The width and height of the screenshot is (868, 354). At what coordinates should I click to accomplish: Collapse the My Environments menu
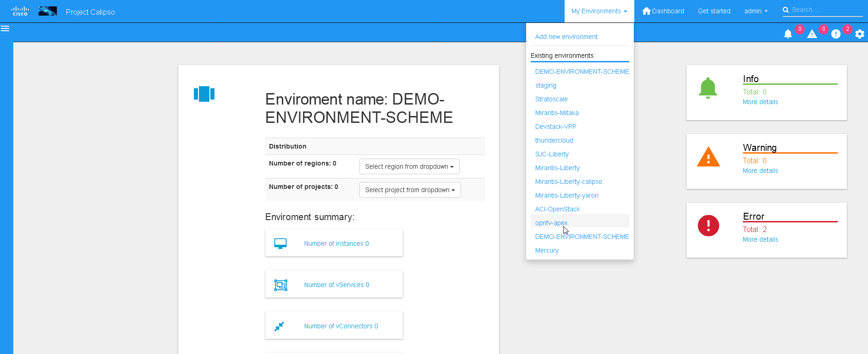pos(599,11)
